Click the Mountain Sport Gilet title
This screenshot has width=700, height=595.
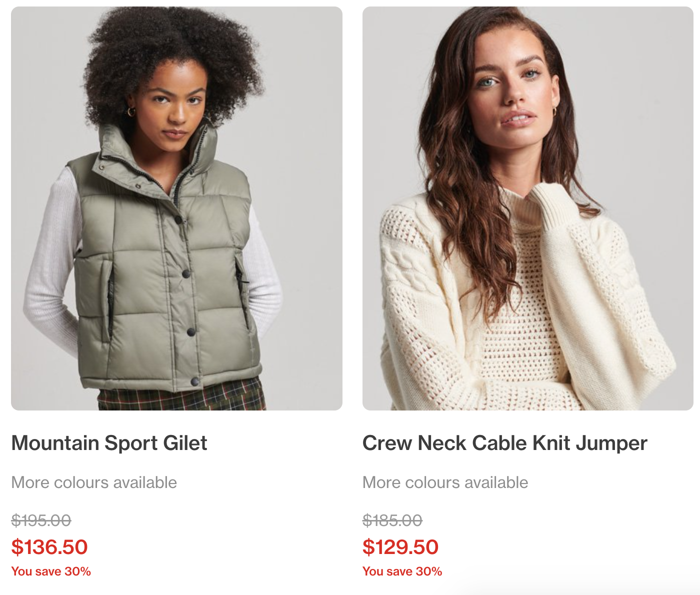coord(109,443)
